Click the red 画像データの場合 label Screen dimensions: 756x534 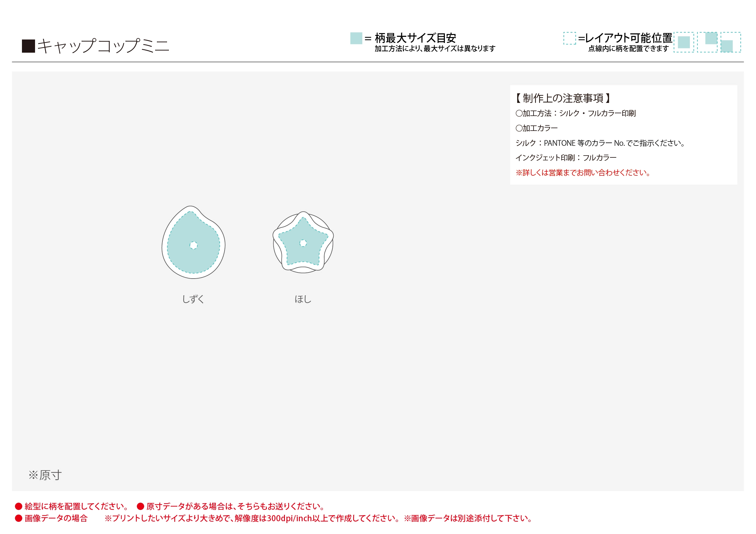[x=56, y=518]
